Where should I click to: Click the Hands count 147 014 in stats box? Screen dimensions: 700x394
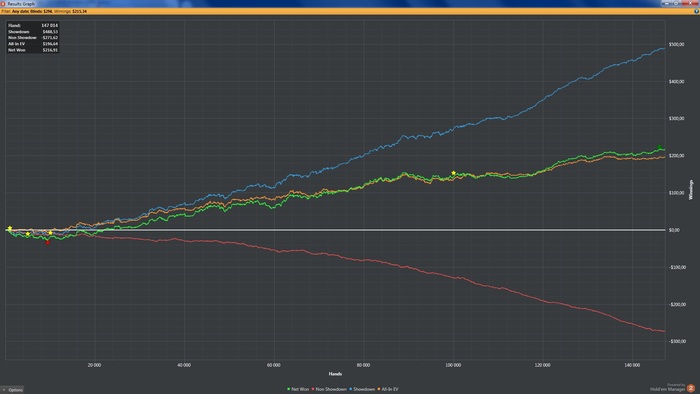pos(50,25)
